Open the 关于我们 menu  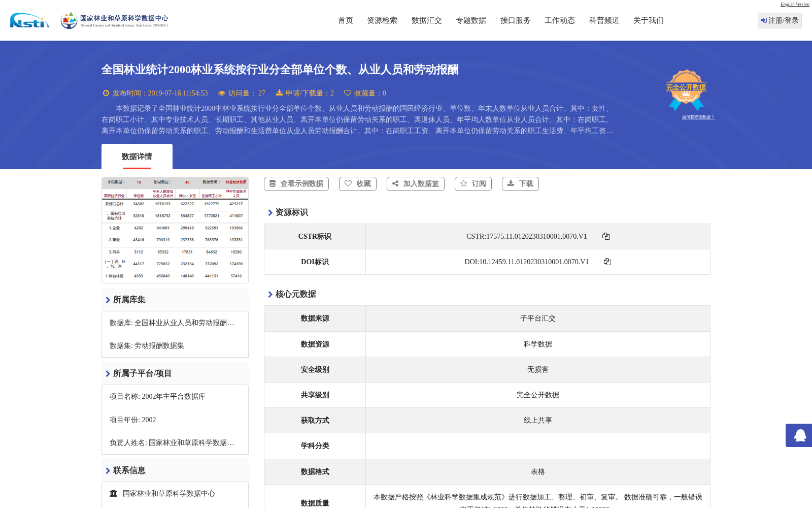tap(649, 20)
